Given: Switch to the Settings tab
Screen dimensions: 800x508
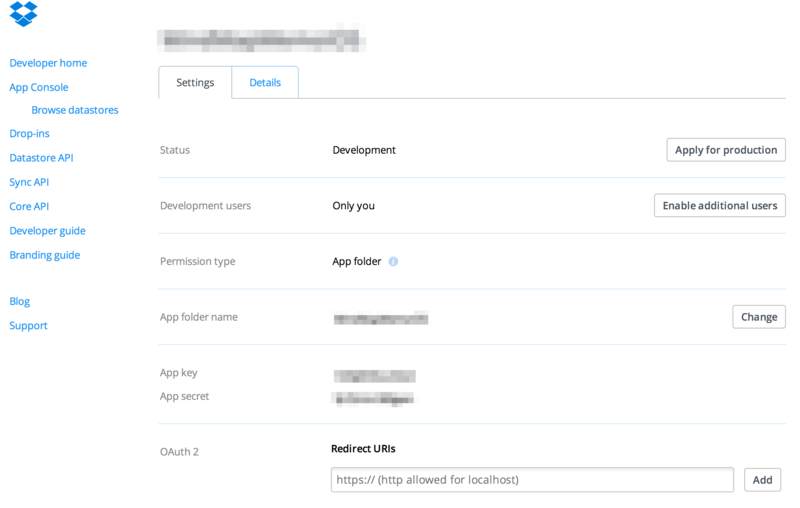Looking at the screenshot, I should point(195,83).
